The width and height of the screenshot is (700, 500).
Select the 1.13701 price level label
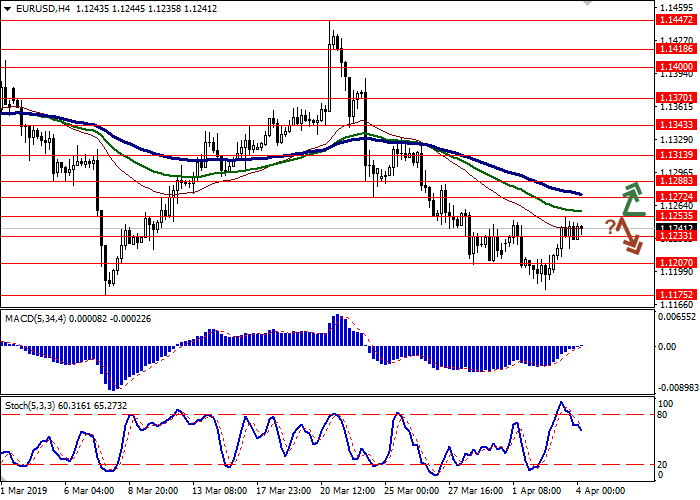click(676, 98)
